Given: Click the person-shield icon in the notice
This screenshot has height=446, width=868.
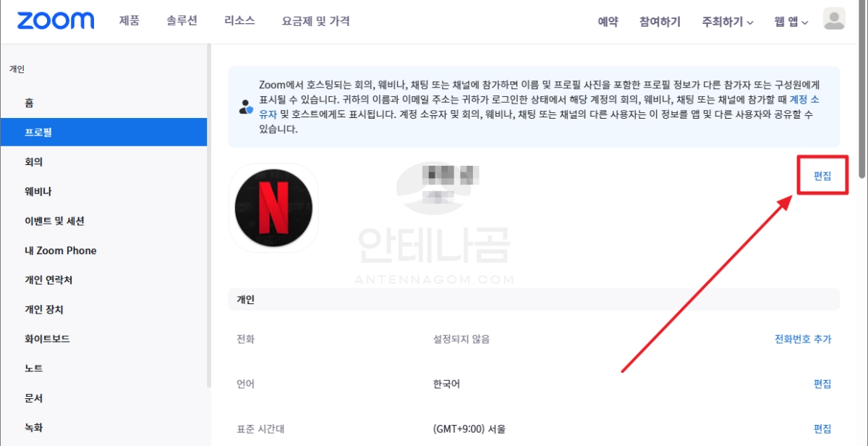Looking at the screenshot, I should (246, 107).
